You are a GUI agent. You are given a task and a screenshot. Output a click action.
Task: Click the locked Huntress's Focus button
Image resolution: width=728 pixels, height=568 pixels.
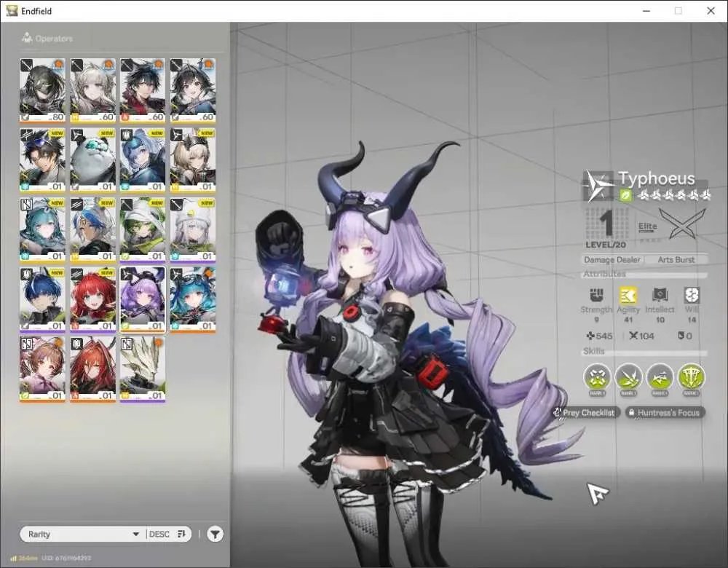tap(665, 412)
